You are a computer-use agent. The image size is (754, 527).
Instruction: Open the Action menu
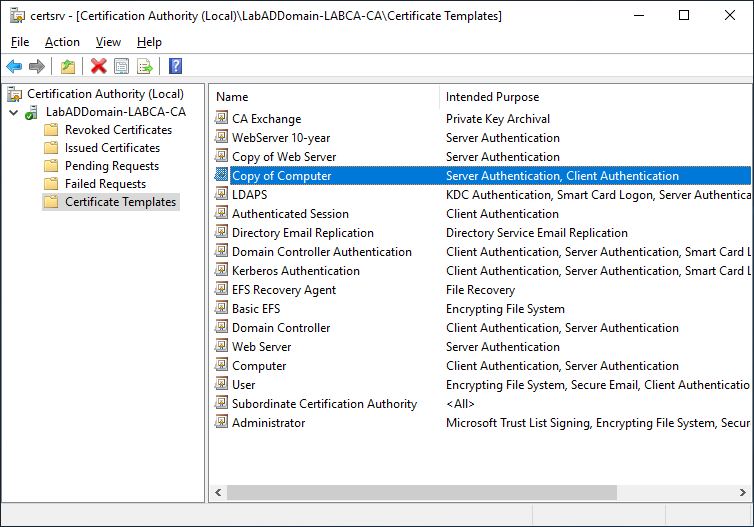click(x=62, y=42)
